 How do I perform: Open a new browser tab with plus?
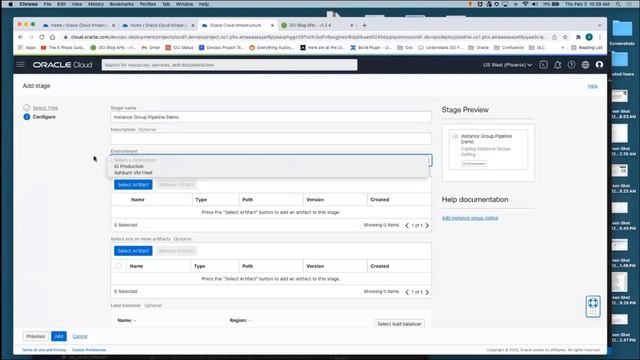coord(364,25)
